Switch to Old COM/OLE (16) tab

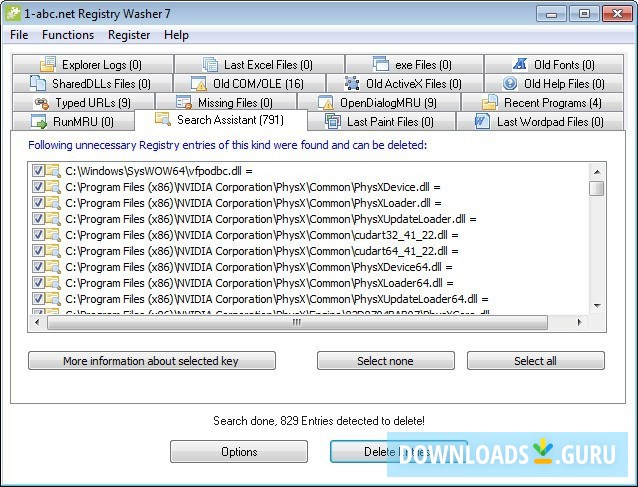(x=250, y=83)
